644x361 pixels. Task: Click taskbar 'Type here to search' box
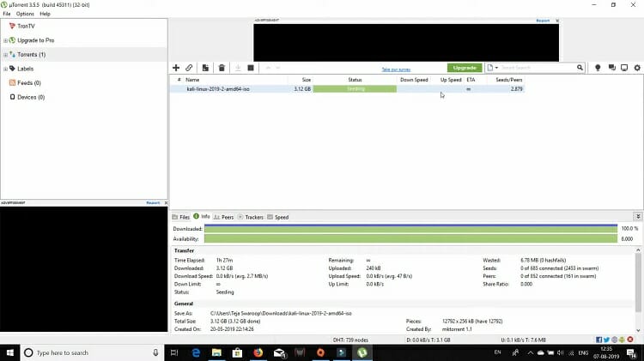tap(92, 352)
